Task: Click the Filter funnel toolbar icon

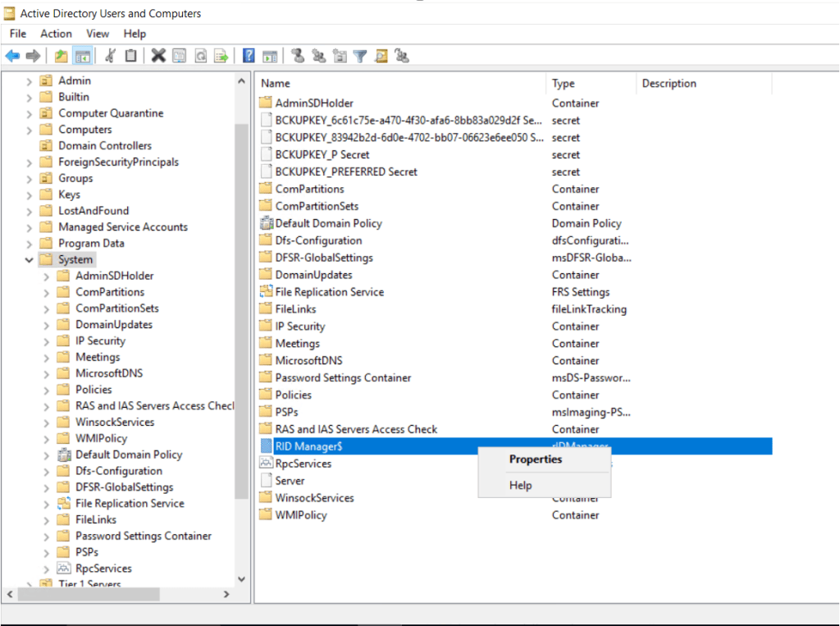Action: coord(360,56)
